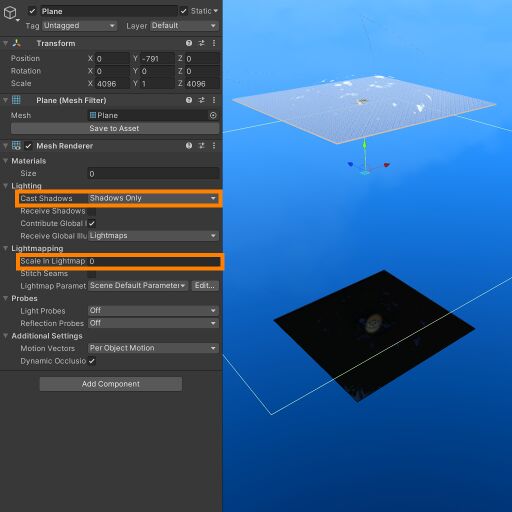512x512 pixels.
Task: Click the Mesh object picker circle
Action: pos(213,115)
